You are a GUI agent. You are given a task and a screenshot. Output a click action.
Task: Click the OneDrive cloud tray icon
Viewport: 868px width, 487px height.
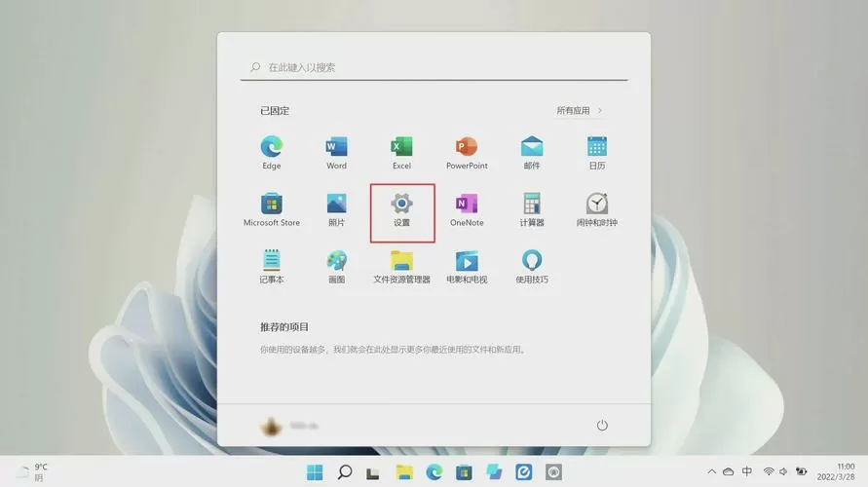click(729, 471)
